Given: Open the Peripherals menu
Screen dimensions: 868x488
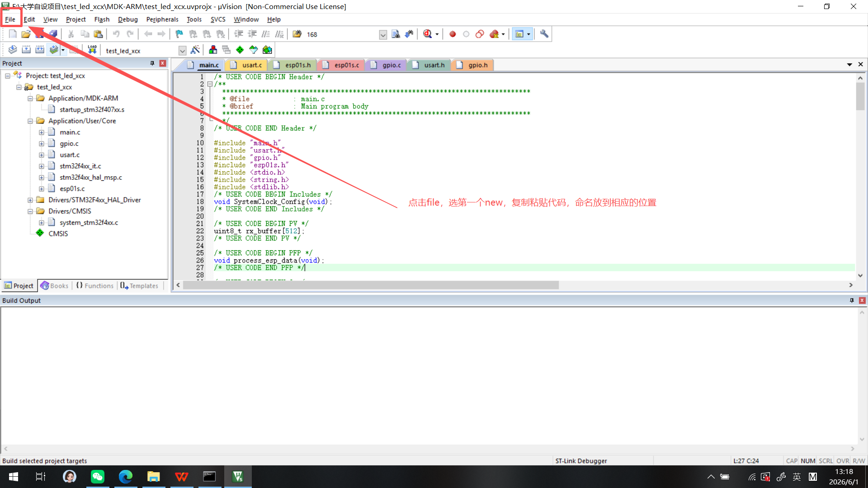Looking at the screenshot, I should [162, 19].
